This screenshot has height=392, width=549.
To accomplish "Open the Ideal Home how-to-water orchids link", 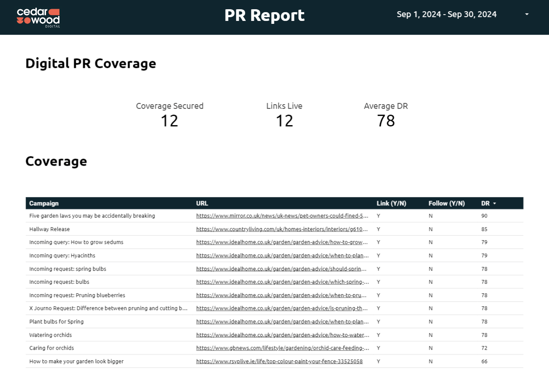I will click(x=282, y=335).
